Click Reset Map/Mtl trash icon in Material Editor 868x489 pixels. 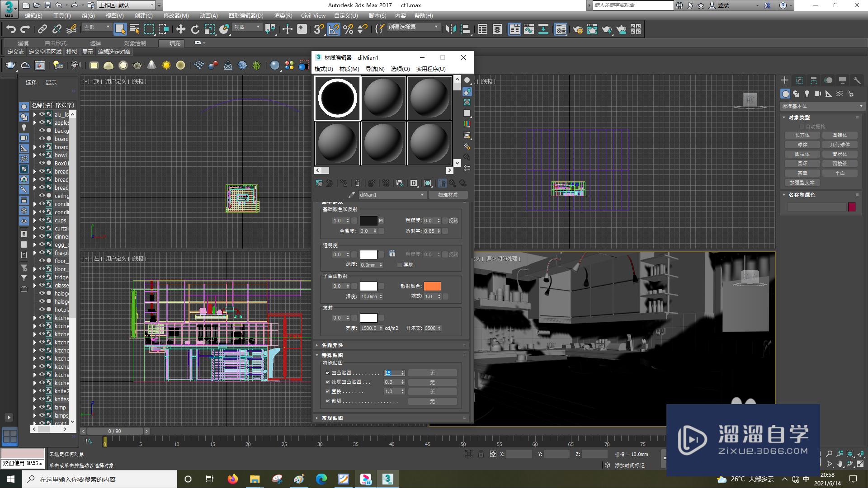click(x=358, y=183)
